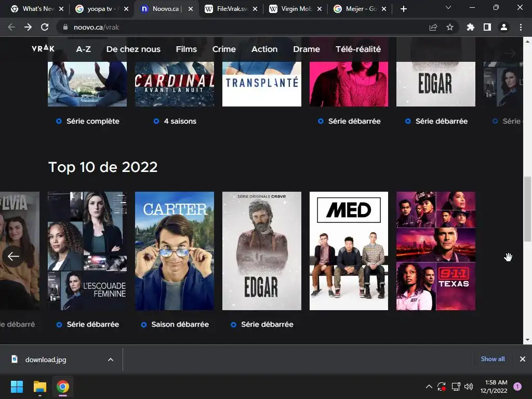Image resolution: width=532 pixels, height=399 pixels.
Task: Select the Crime category
Action: [224, 49]
